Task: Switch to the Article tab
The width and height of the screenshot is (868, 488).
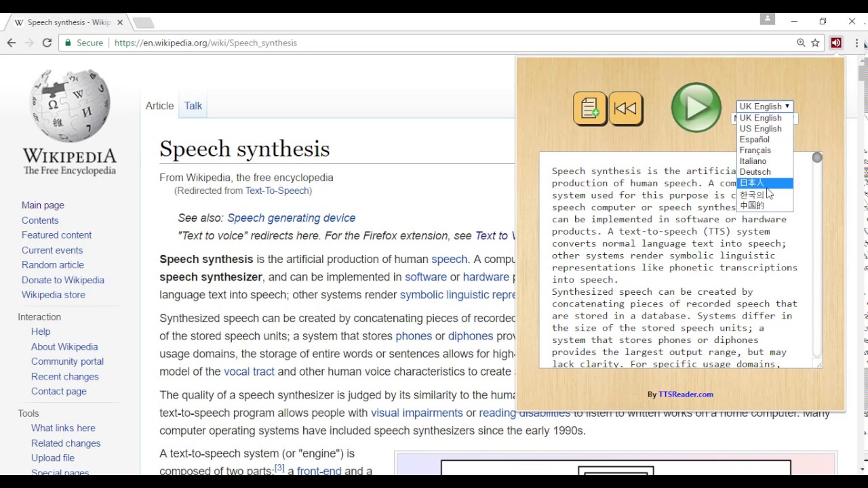Action: point(159,106)
